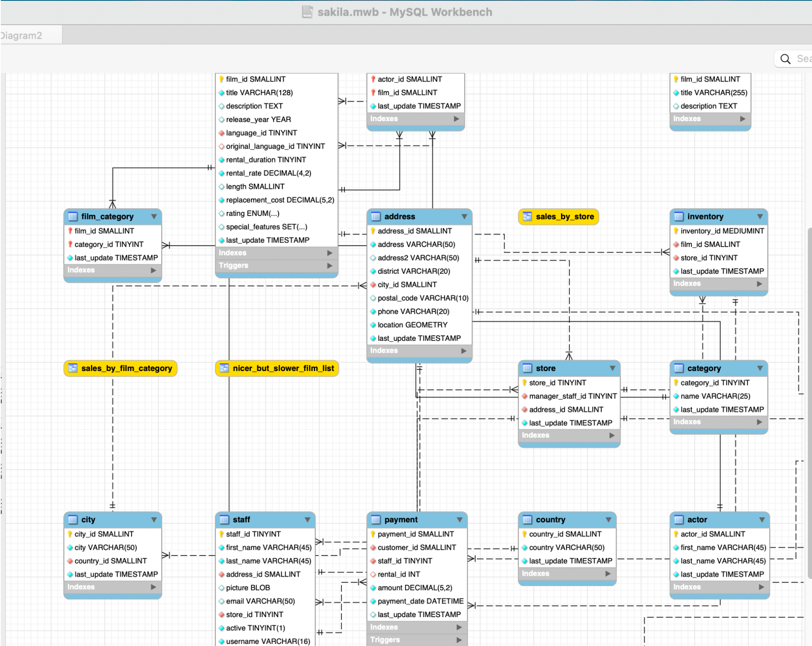Click the sales_by_film_category view icon
This screenshot has width=812, height=646.
73,368
